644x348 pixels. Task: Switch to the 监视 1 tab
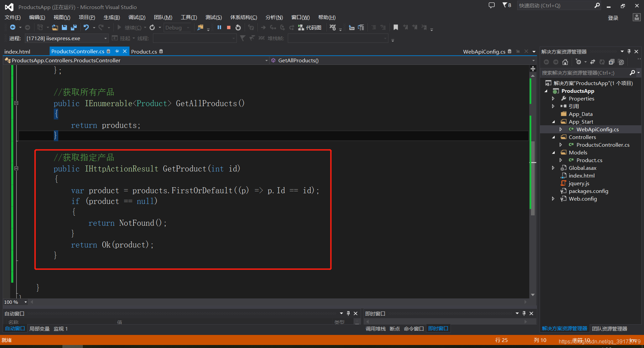61,329
